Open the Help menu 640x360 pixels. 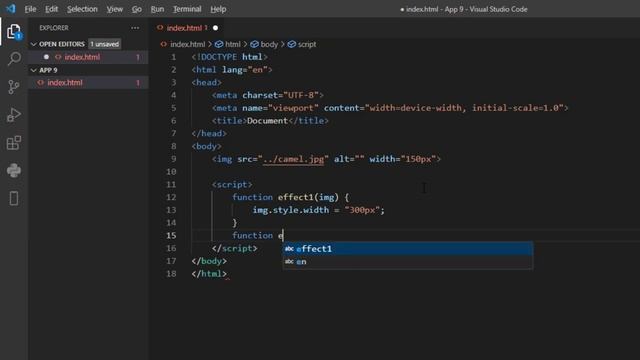click(218, 9)
